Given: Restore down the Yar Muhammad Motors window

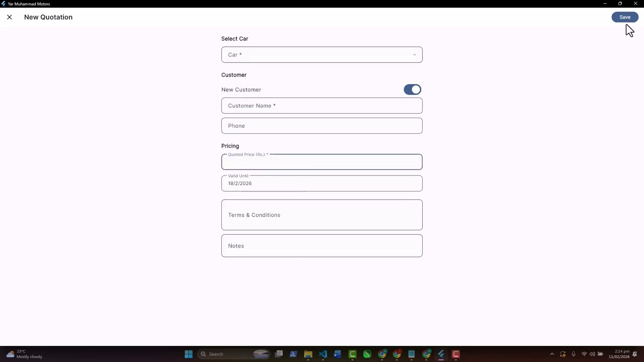Looking at the screenshot, I should point(620,4).
